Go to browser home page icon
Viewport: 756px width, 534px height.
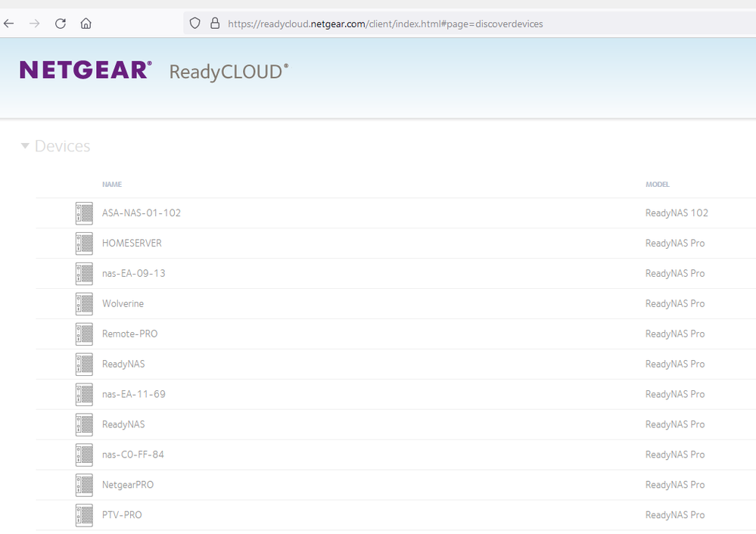click(x=86, y=23)
